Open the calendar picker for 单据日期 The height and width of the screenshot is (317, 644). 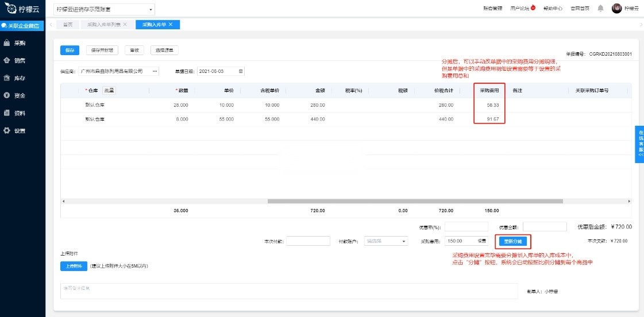[241, 71]
